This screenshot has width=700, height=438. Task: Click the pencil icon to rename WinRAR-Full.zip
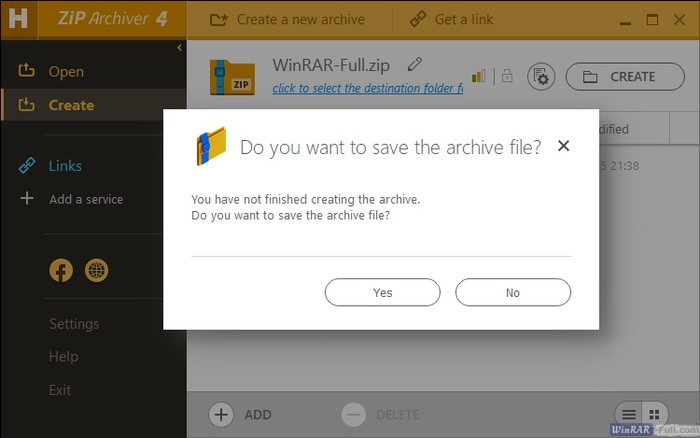414,64
